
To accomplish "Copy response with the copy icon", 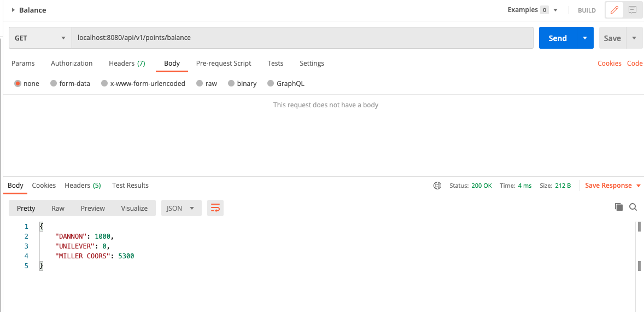I will (x=619, y=207).
